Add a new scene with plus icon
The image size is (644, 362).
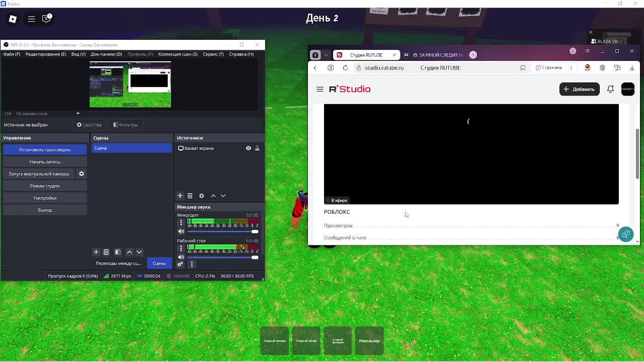pos(96,252)
